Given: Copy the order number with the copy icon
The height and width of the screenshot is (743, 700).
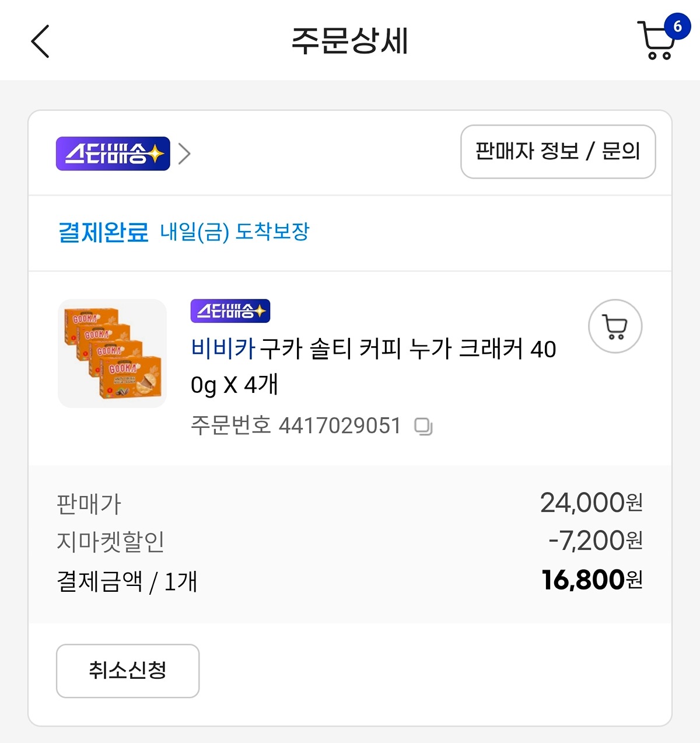Looking at the screenshot, I should [x=423, y=427].
